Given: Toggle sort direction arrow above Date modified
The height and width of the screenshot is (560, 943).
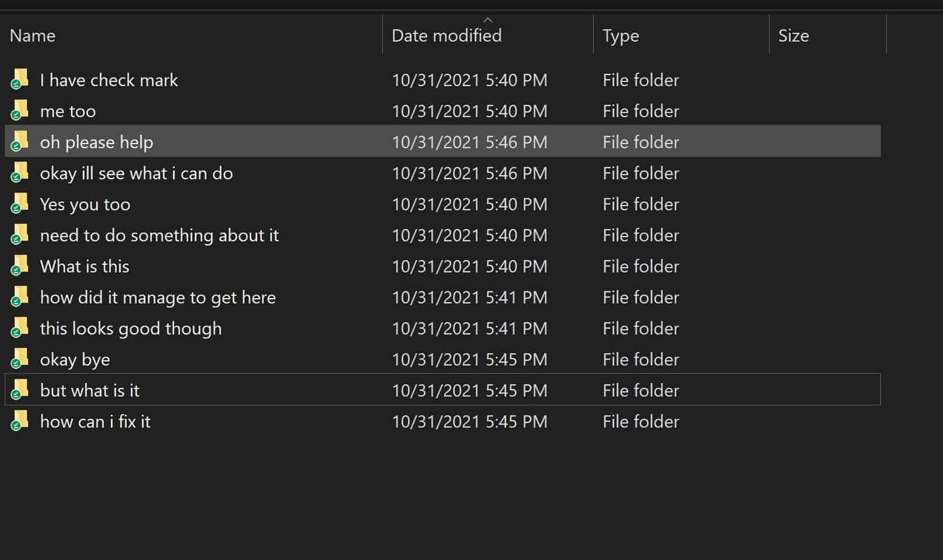Looking at the screenshot, I should [x=488, y=20].
